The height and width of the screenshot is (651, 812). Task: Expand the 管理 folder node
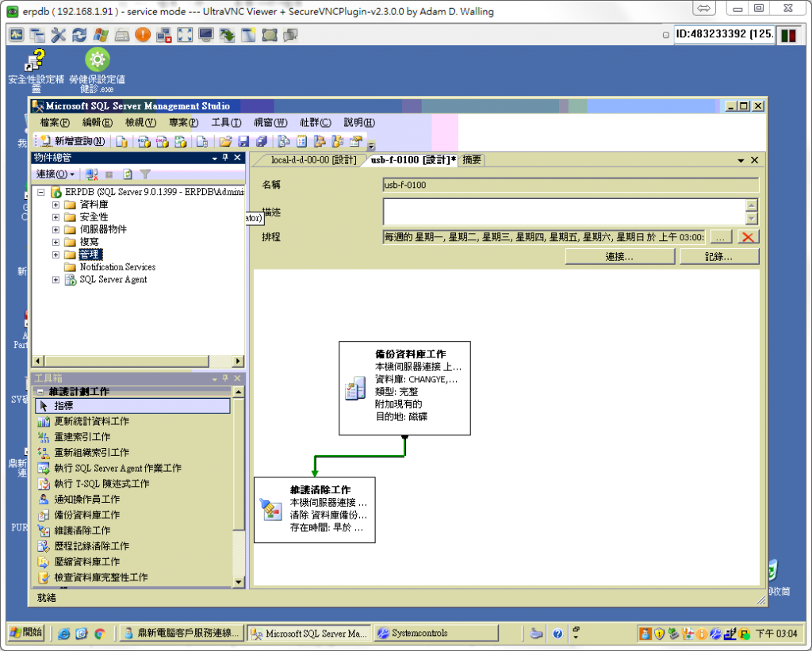tap(56, 255)
